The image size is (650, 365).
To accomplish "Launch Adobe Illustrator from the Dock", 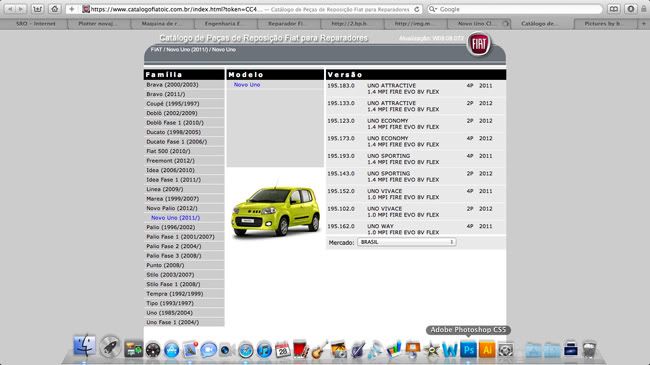I will (487, 349).
